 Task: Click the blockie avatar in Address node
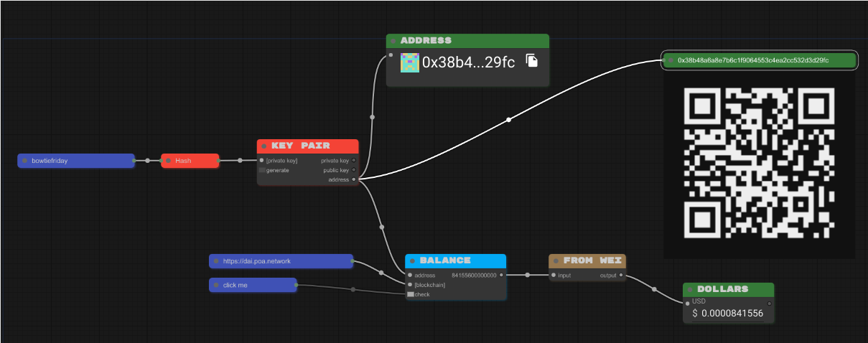coord(409,62)
